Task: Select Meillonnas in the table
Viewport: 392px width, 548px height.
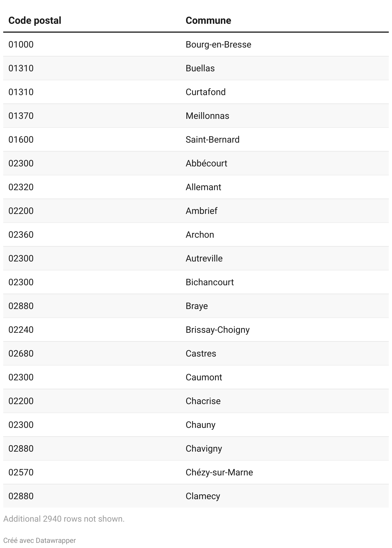Action: click(x=207, y=116)
